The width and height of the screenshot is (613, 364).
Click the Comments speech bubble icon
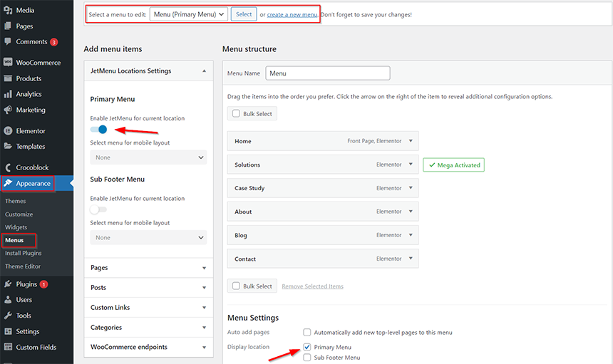click(8, 41)
